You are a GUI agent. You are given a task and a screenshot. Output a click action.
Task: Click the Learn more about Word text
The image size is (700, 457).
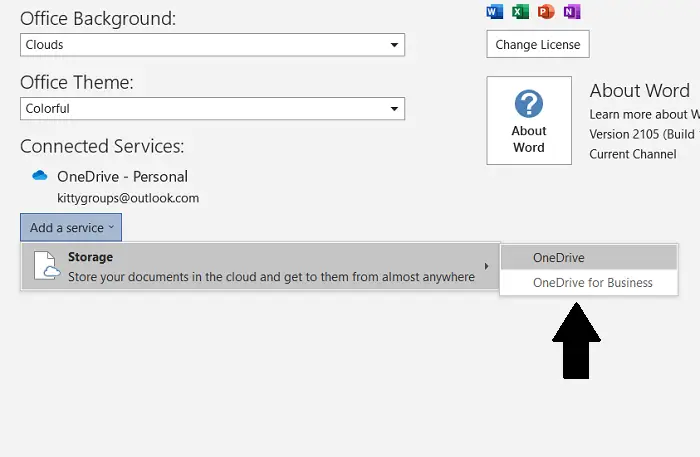[x=644, y=115]
